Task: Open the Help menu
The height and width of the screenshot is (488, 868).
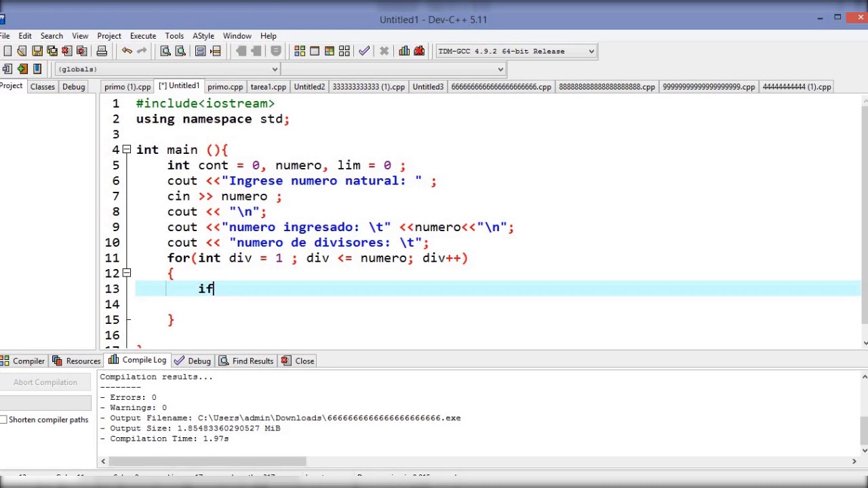Action: click(269, 36)
